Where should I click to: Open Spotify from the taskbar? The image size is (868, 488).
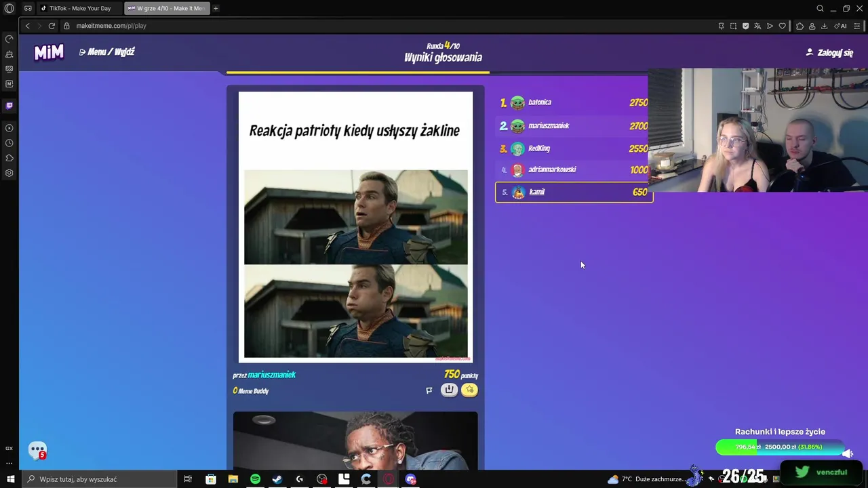click(x=255, y=479)
